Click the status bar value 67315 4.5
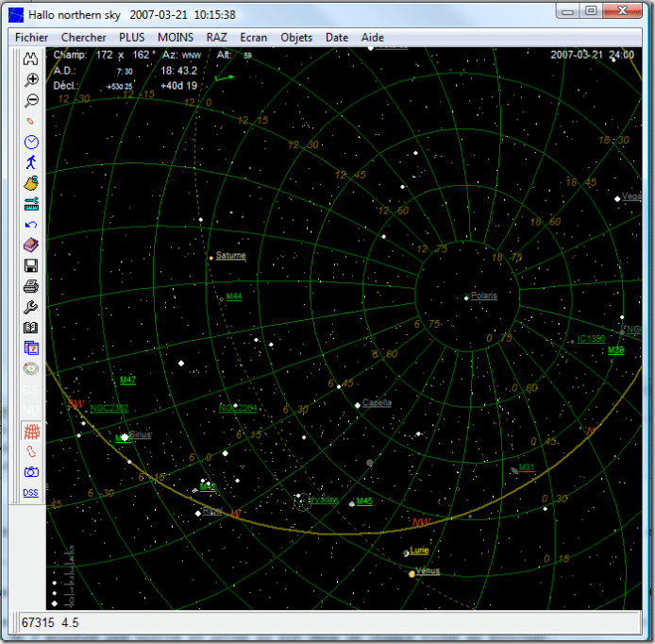 tap(50, 622)
